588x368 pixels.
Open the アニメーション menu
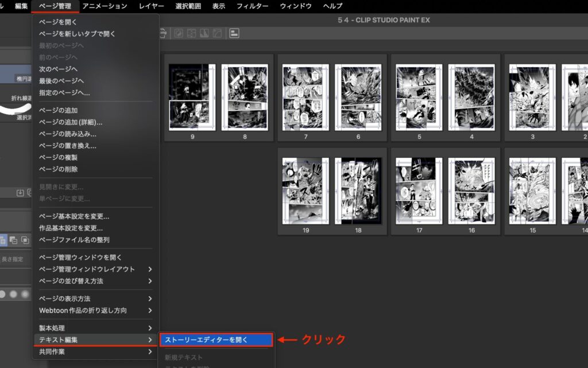105,6
